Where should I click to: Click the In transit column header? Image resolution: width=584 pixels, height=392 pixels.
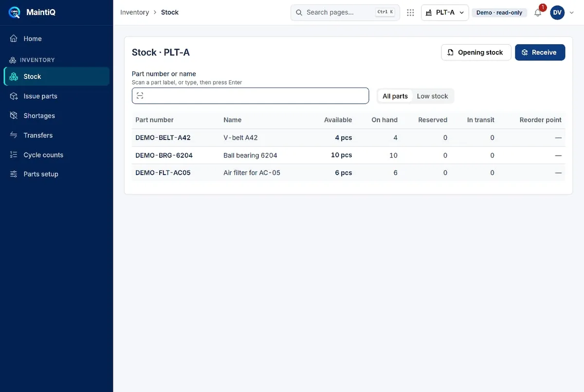click(481, 120)
